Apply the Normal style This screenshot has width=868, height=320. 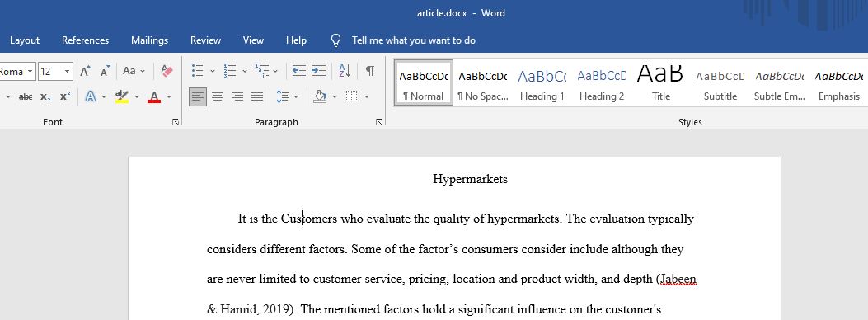(x=424, y=83)
